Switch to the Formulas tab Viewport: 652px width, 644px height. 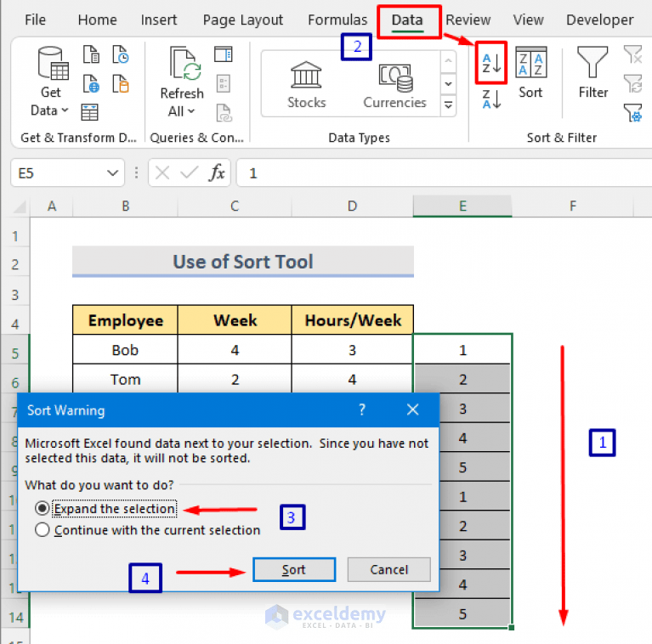tap(337, 20)
